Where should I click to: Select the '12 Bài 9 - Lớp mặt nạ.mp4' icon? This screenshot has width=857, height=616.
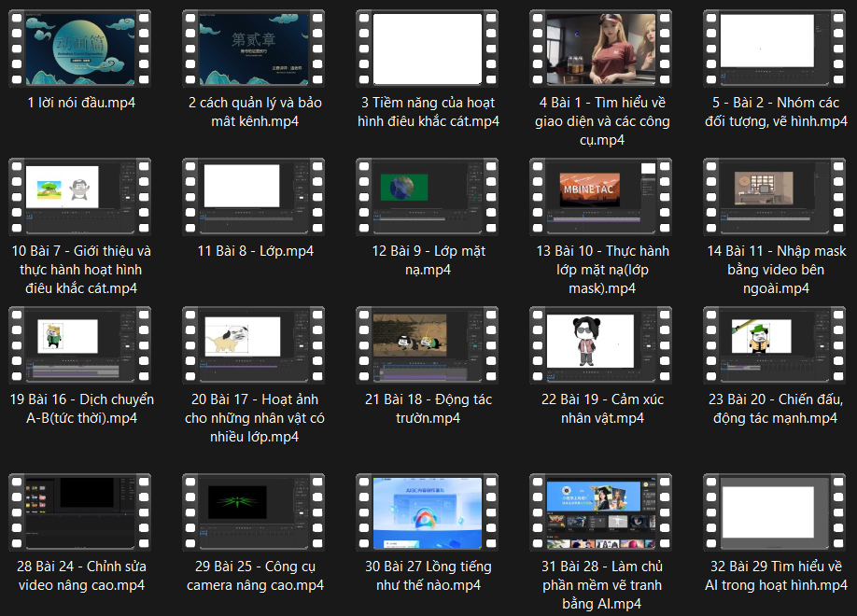pyautogui.click(x=428, y=196)
